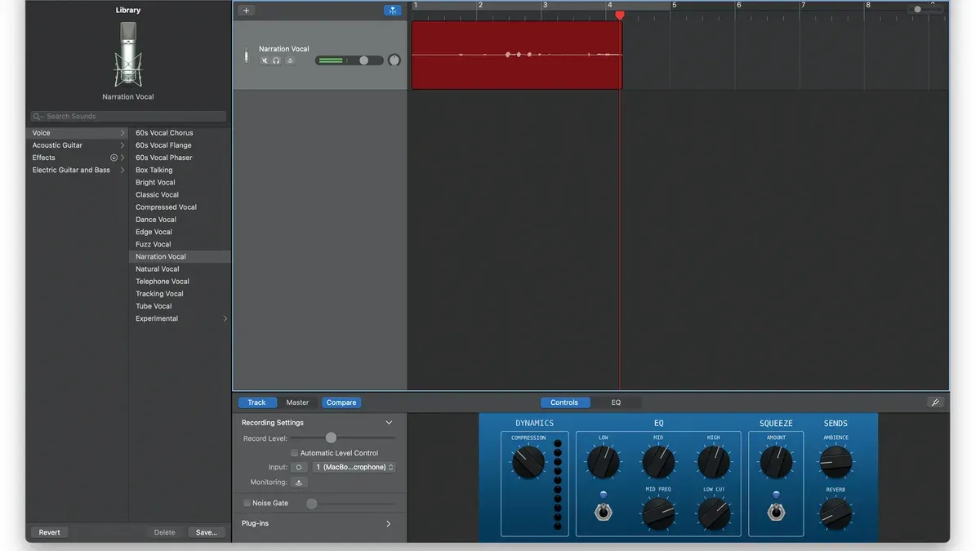Click the microphone icon on the Narration Vocal track

click(246, 56)
